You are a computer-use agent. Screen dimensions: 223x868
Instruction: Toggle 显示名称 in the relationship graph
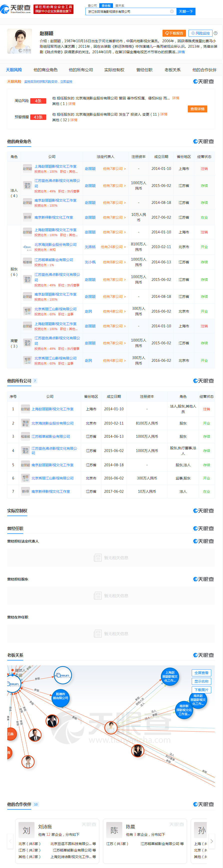pos(201,681)
